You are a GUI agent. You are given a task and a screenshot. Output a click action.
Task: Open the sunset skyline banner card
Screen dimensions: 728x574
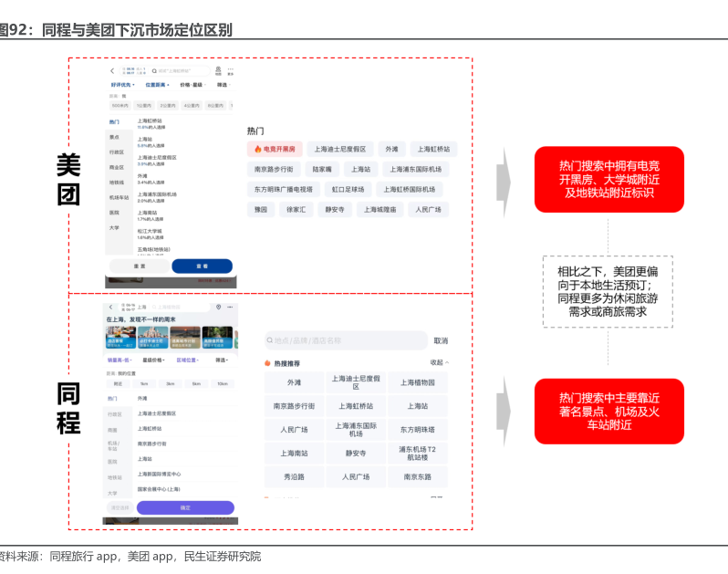click(x=185, y=338)
